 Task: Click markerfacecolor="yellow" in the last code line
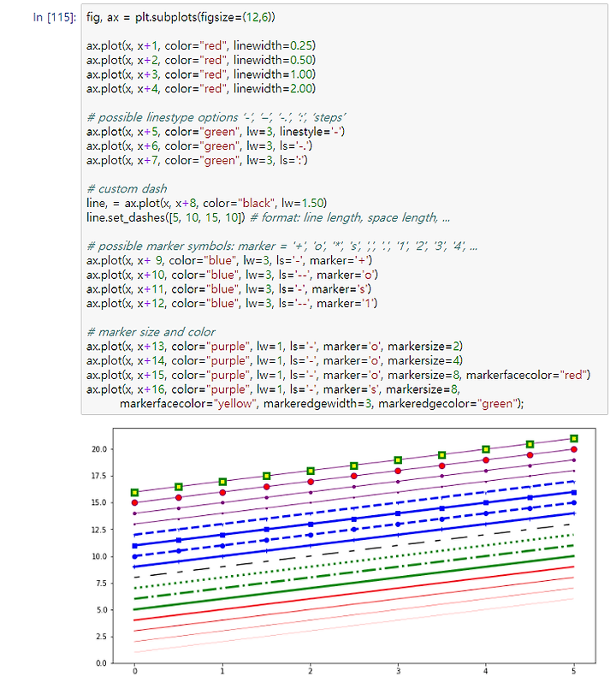189,404
